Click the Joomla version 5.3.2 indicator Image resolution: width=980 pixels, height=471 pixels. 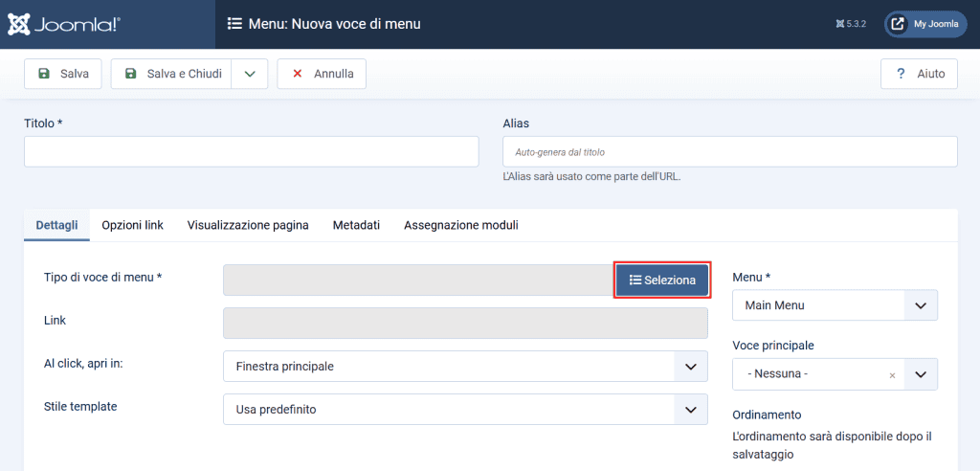[x=850, y=24]
